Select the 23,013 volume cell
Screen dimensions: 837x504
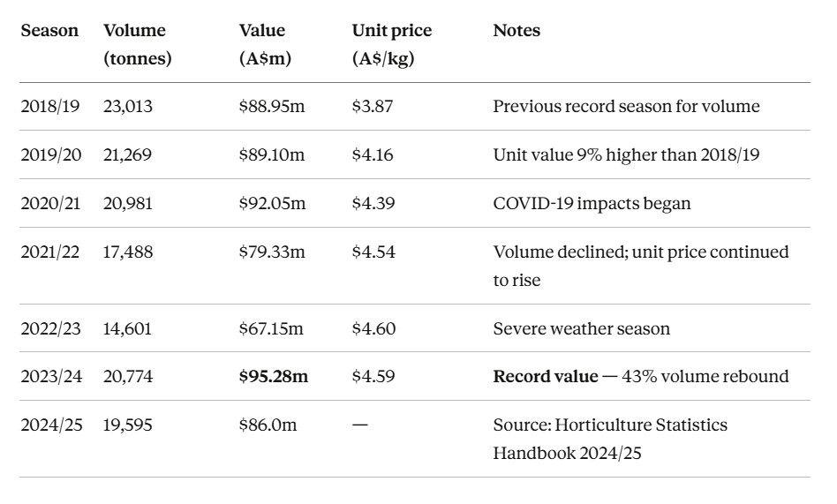pos(128,107)
